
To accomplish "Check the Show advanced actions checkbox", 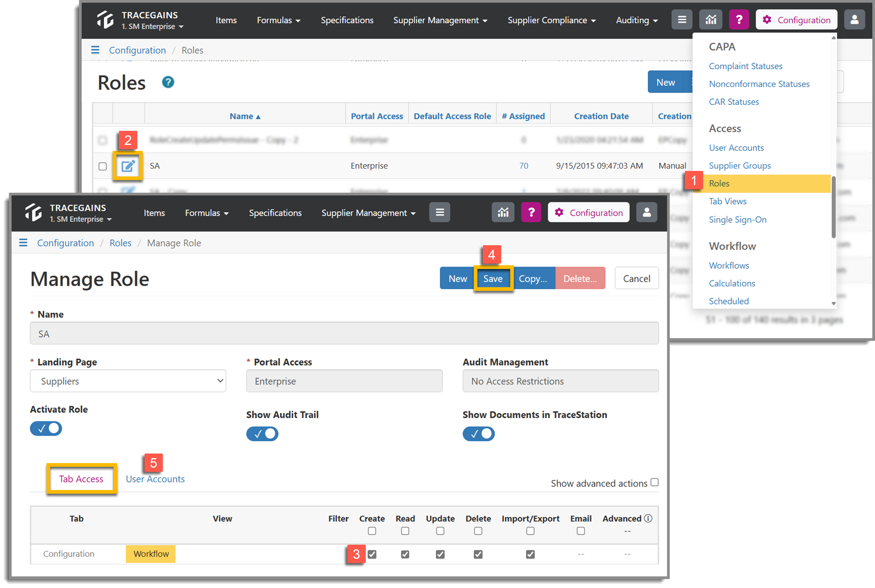I will [x=655, y=482].
